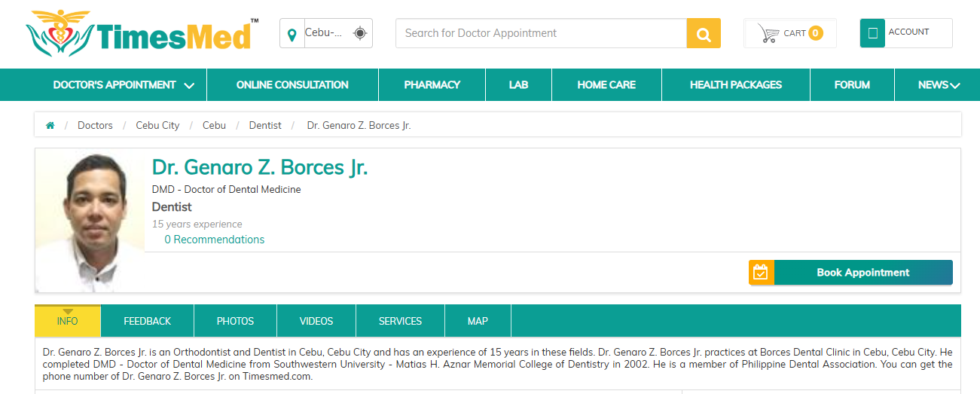Click the Book Appointment button

(x=862, y=273)
